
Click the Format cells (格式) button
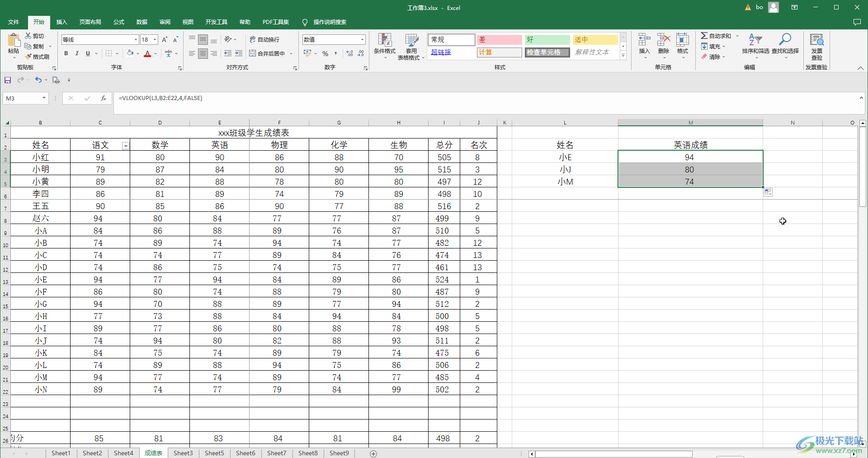pyautogui.click(x=682, y=45)
